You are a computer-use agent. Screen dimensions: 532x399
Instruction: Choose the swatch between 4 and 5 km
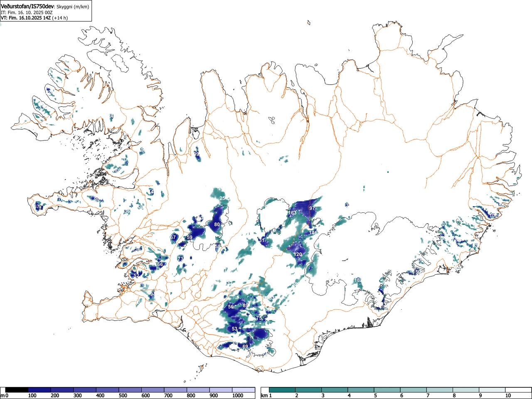point(361,390)
